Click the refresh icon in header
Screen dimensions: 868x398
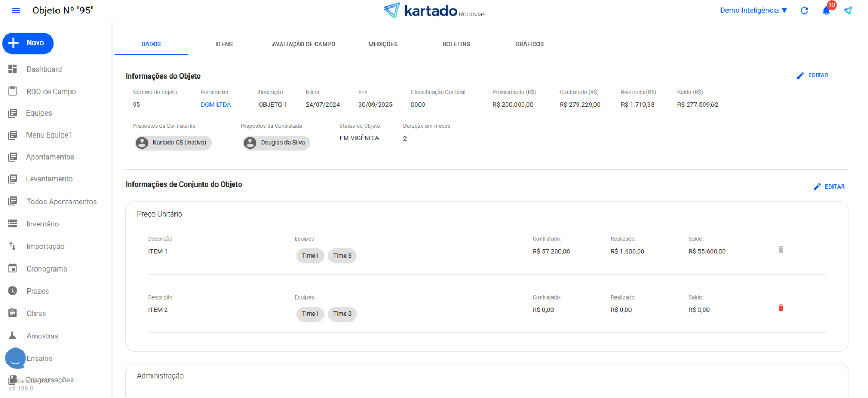tap(804, 11)
